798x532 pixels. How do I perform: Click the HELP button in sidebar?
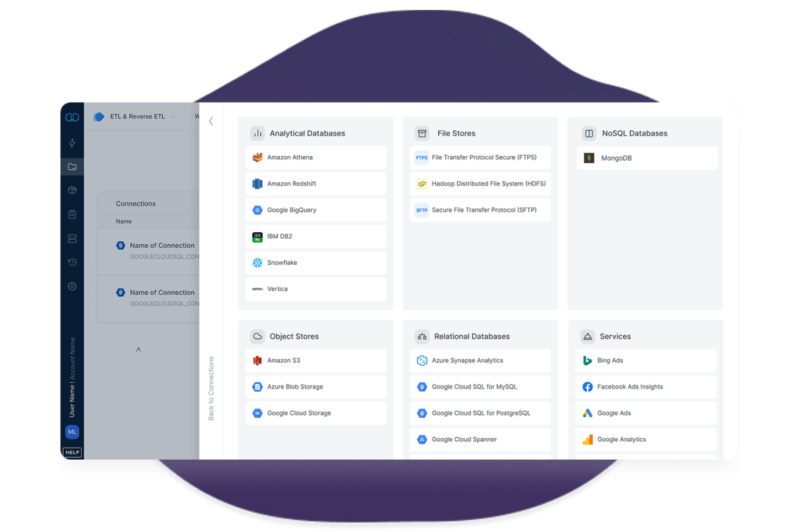(x=72, y=452)
